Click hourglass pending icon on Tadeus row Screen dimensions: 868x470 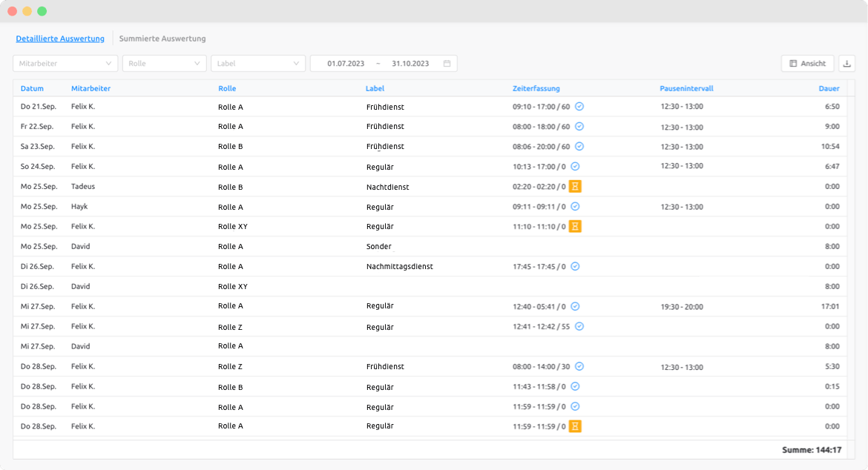point(575,186)
